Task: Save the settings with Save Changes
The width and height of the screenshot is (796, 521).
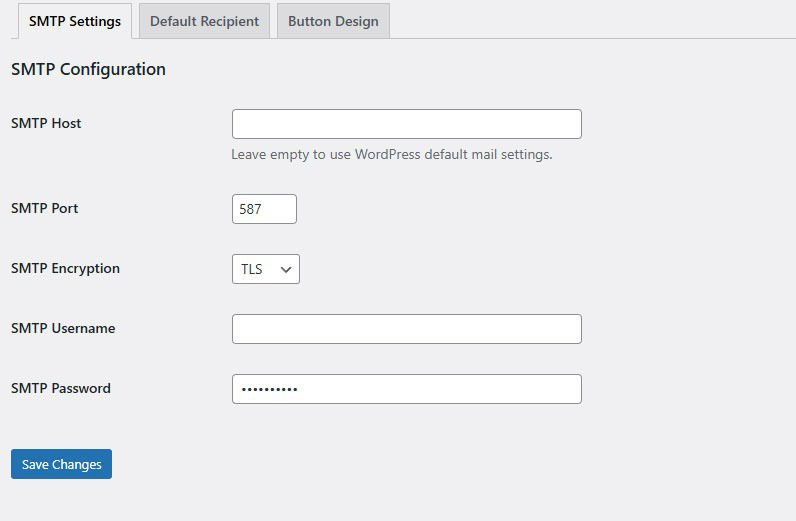Action: [61, 464]
